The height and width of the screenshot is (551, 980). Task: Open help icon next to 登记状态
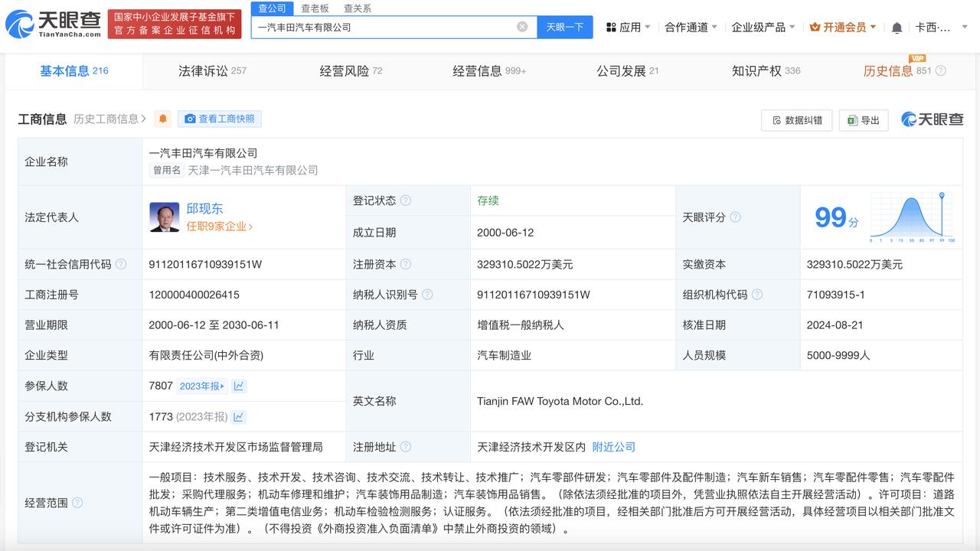406,201
